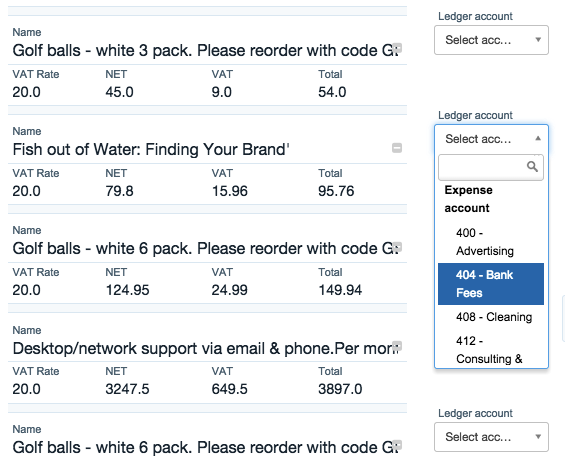Click minus icon on bottom Golf balls row

pyautogui.click(x=397, y=444)
